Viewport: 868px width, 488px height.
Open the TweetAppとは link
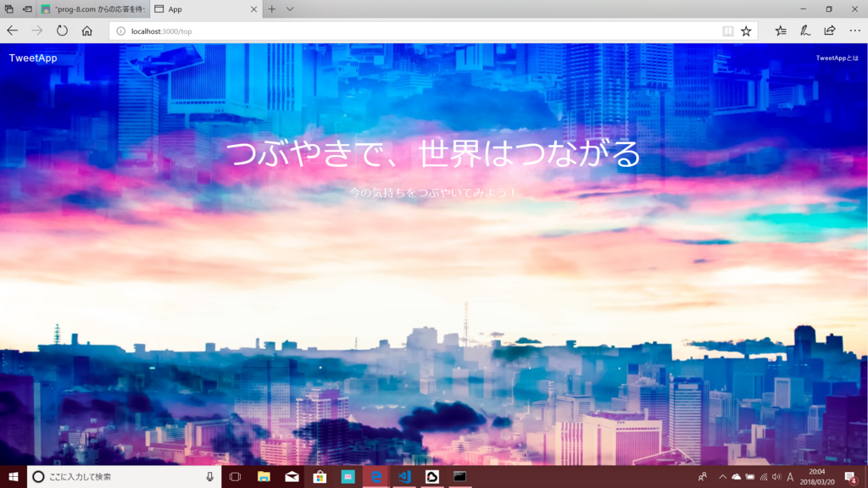(x=837, y=58)
